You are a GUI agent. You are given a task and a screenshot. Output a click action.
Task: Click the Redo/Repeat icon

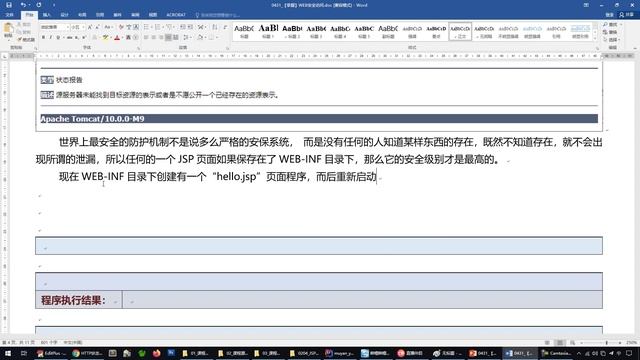coord(39,5)
